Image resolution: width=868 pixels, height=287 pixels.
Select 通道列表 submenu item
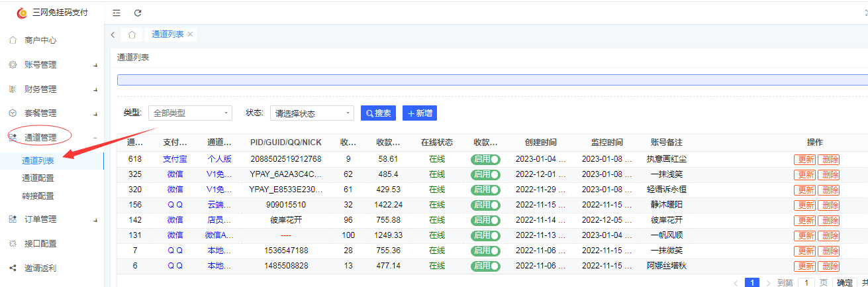click(38, 160)
